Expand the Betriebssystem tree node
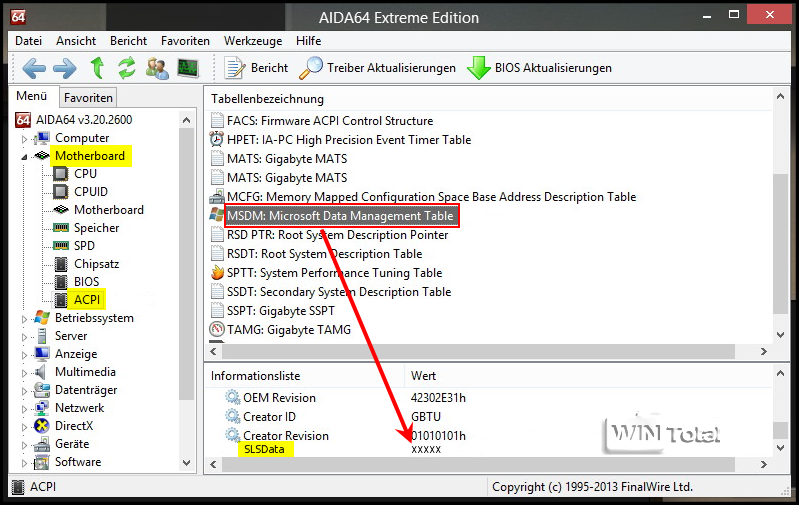Screen dimensions: 799x505 [x=24, y=319]
